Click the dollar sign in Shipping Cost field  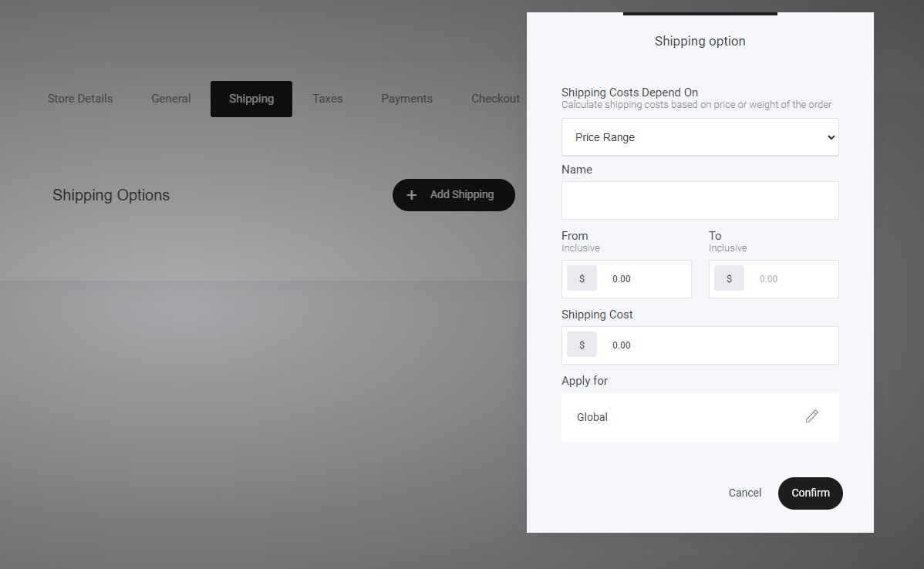tap(582, 345)
